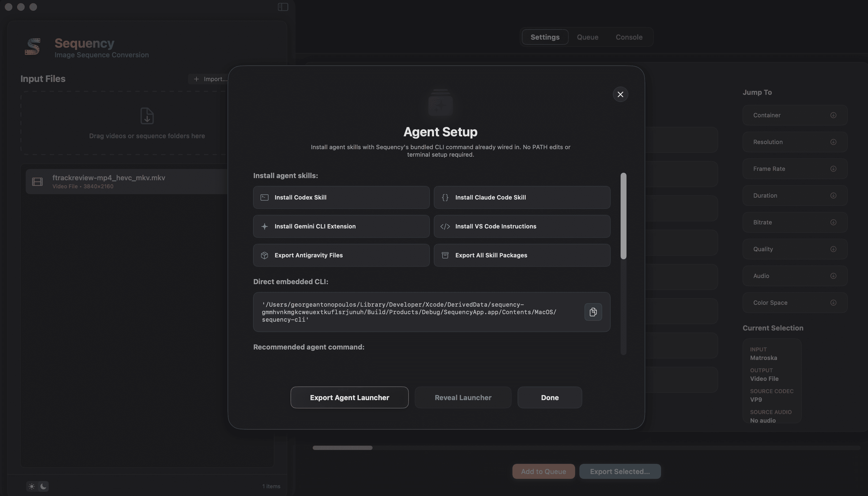
Task: Click the archive box icon on Export All Skill Packages
Action: click(x=445, y=255)
